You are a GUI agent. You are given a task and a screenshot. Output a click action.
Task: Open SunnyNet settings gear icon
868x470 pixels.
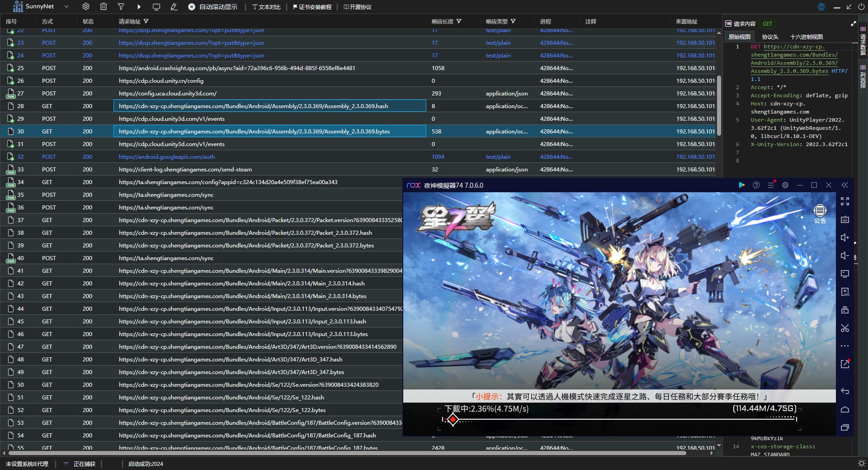click(x=86, y=7)
